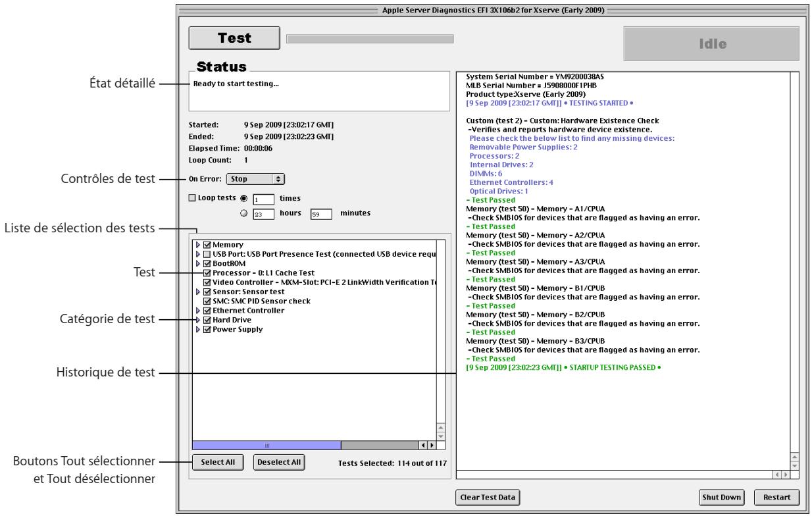812x516 pixels.
Task: Enable the Loop tests checkbox
Action: click(192, 197)
